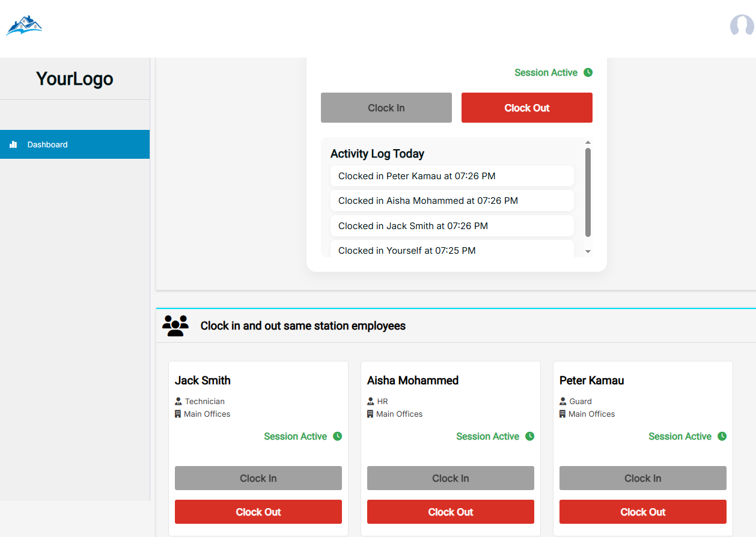756x537 pixels.
Task: Click the green clock icon beside the top Session Active label
Action: tap(587, 72)
